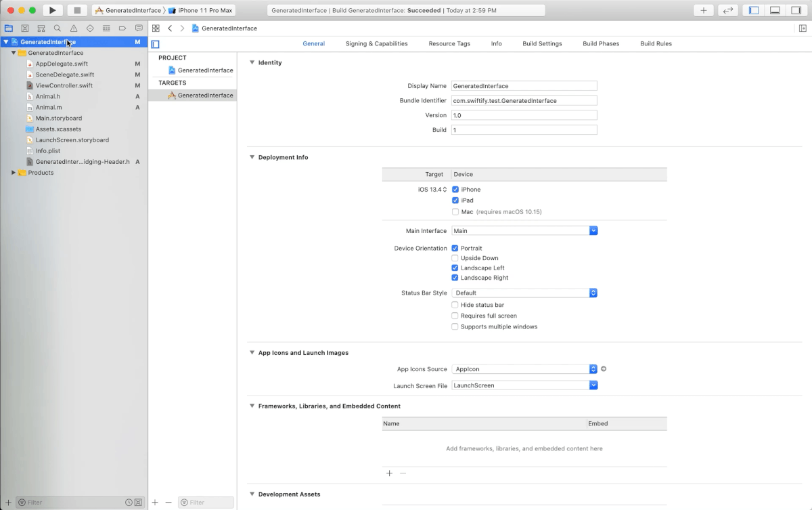Open the Source Control navigator

point(25,28)
